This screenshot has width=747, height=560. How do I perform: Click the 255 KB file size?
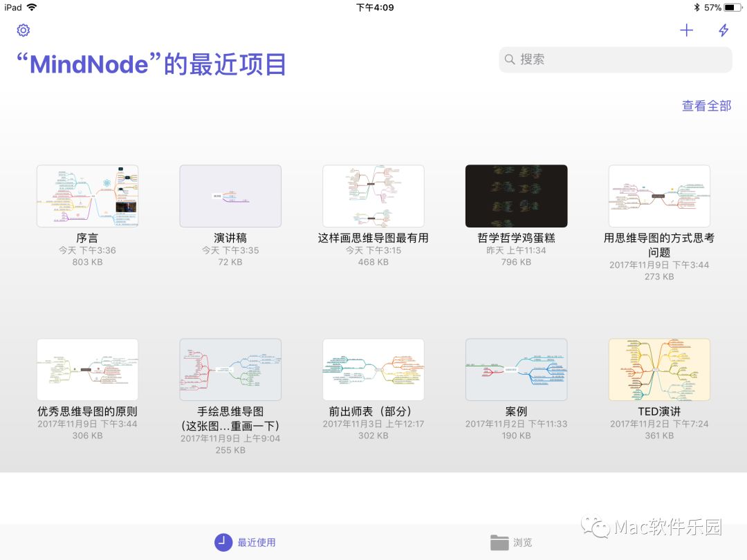tap(230, 451)
